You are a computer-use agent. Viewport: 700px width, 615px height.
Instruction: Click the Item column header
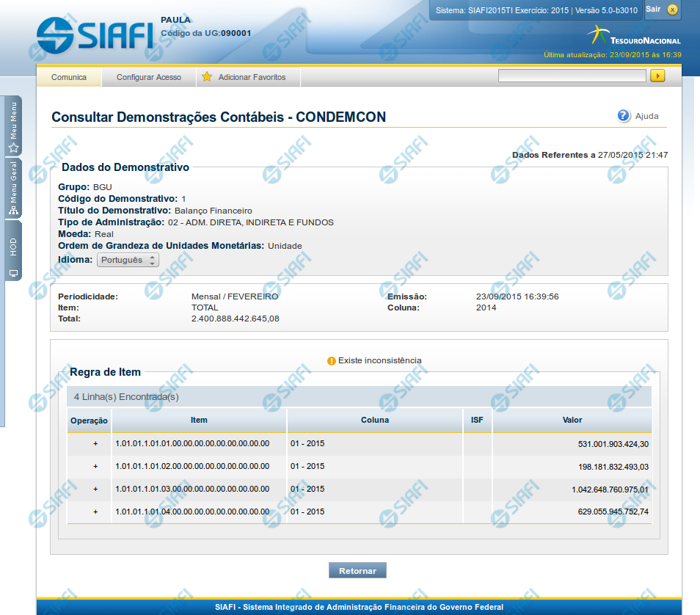click(199, 421)
